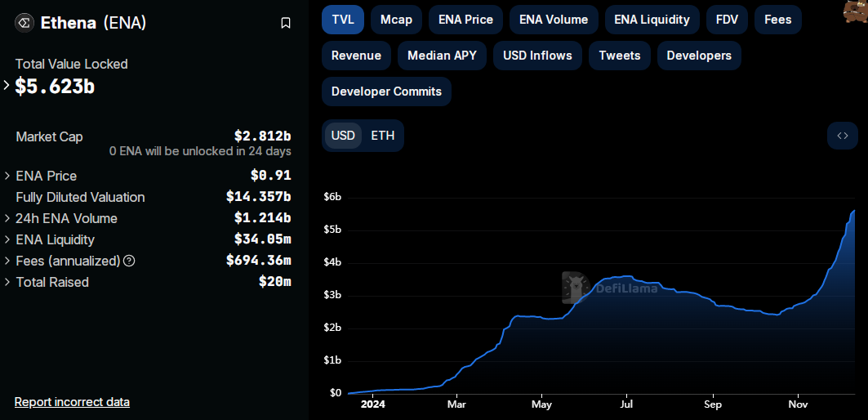Click the Market Cap $2.812b value

coord(262,136)
